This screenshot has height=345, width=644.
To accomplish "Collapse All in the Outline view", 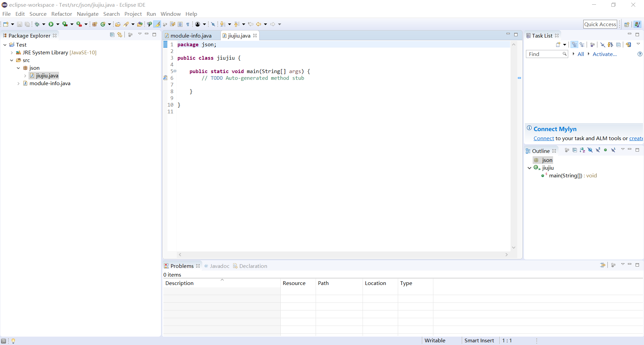I will coord(575,150).
